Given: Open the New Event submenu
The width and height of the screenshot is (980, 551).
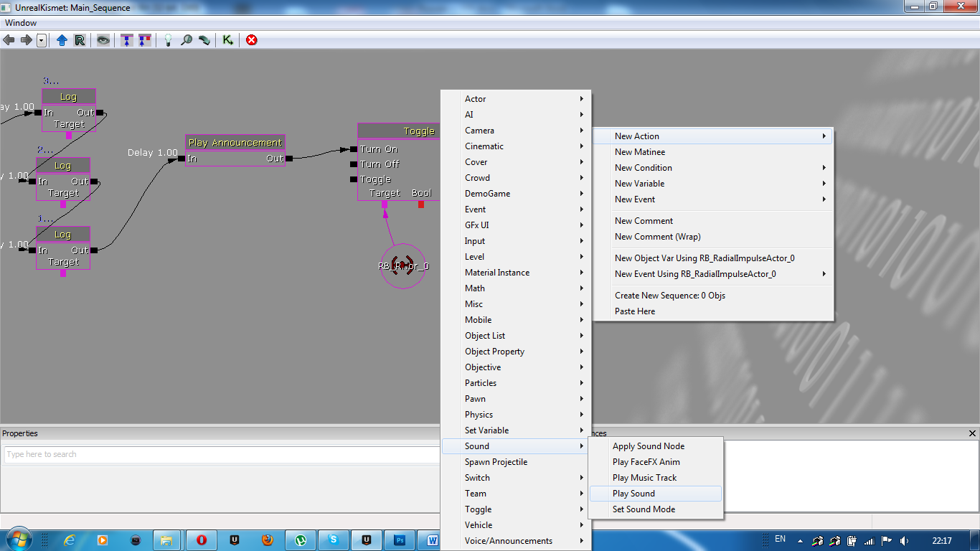Looking at the screenshot, I should click(x=712, y=199).
